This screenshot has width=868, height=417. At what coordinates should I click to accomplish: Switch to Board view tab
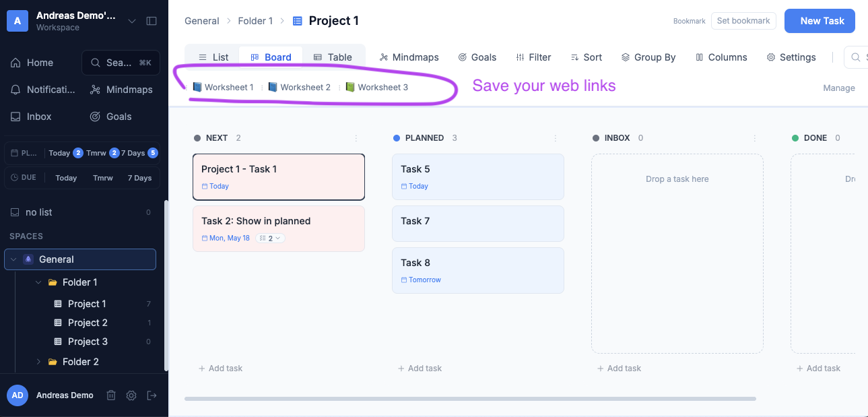pos(271,57)
